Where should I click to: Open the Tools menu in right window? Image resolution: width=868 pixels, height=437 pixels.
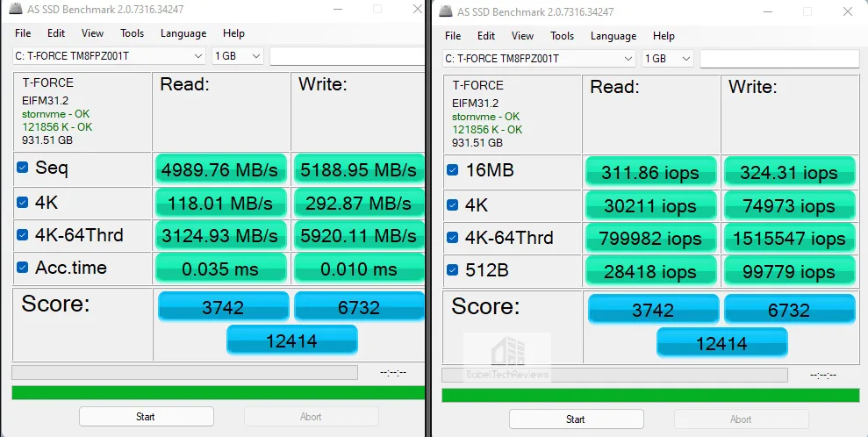562,36
